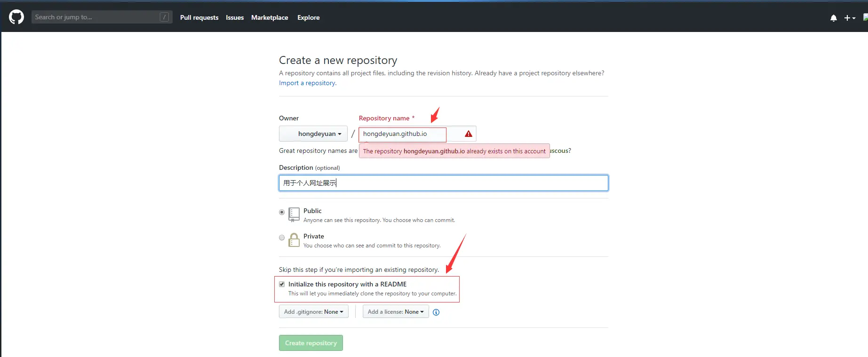Click the red warning triangle icon
This screenshot has height=357, width=868.
pyautogui.click(x=469, y=134)
